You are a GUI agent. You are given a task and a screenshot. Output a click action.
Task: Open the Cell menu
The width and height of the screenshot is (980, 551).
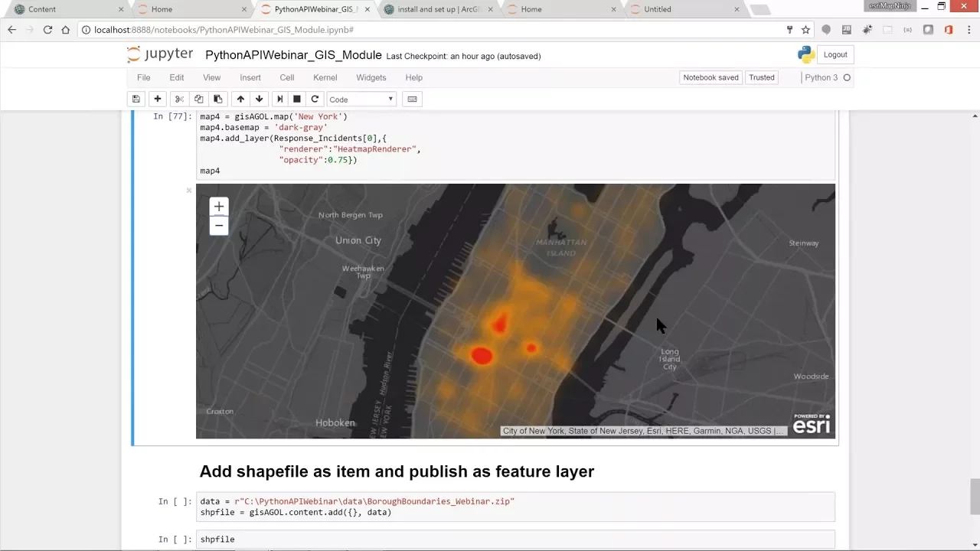287,77
